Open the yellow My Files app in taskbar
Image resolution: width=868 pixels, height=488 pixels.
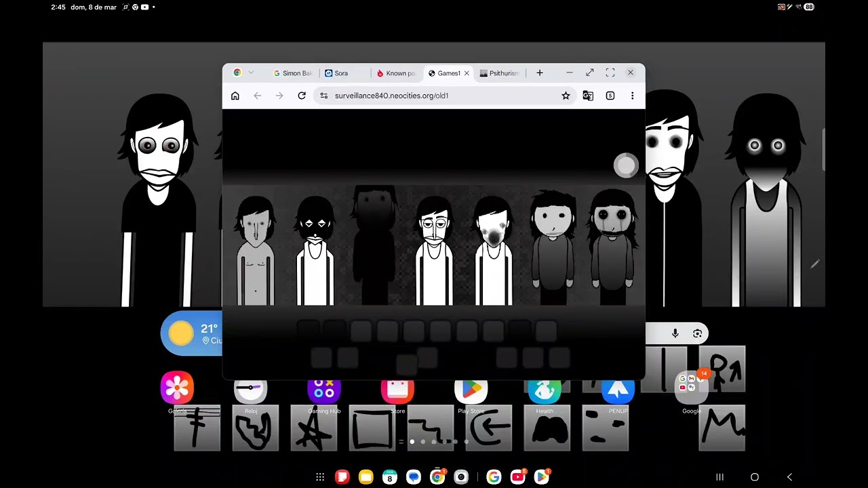366,477
